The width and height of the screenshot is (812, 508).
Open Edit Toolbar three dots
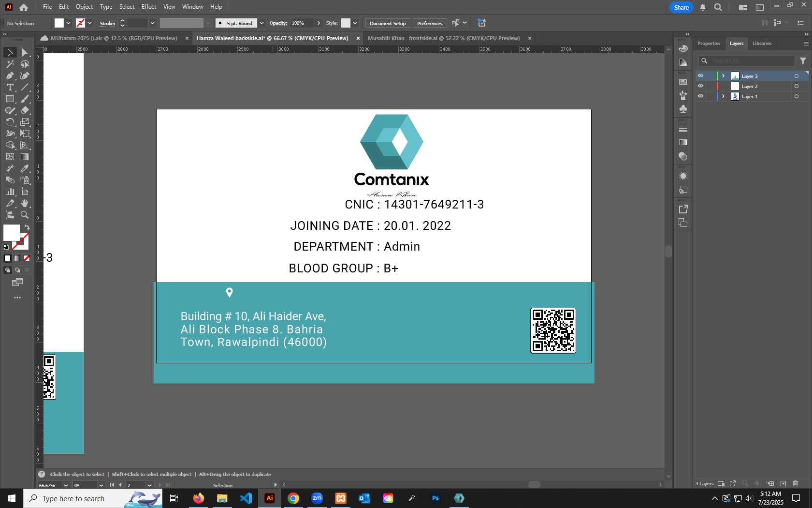click(x=17, y=298)
